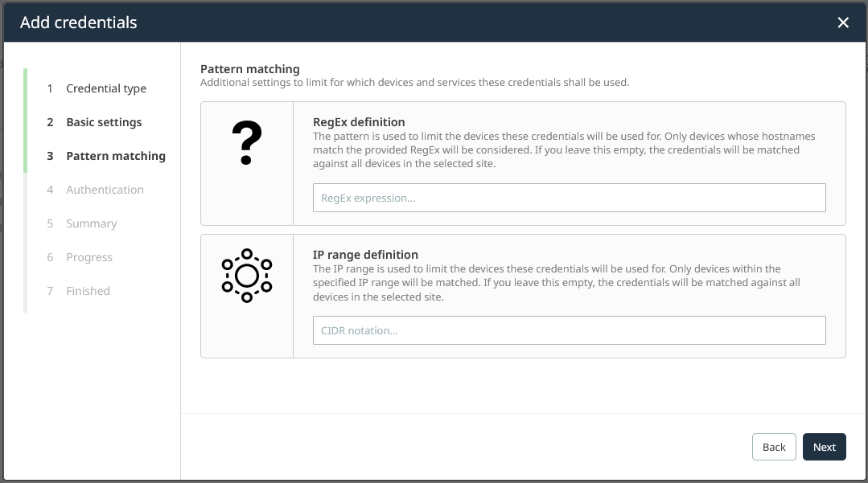Image resolution: width=868 pixels, height=483 pixels.
Task: Go to the Credential type step
Action: point(106,88)
